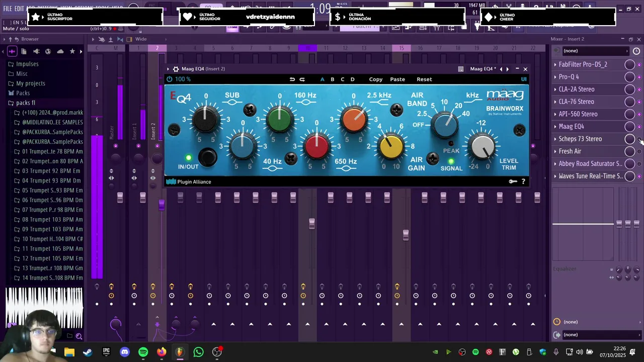644x362 pixels.
Task: Select 08 Trumpet 103 BPM Am sample
Action: click(49, 220)
